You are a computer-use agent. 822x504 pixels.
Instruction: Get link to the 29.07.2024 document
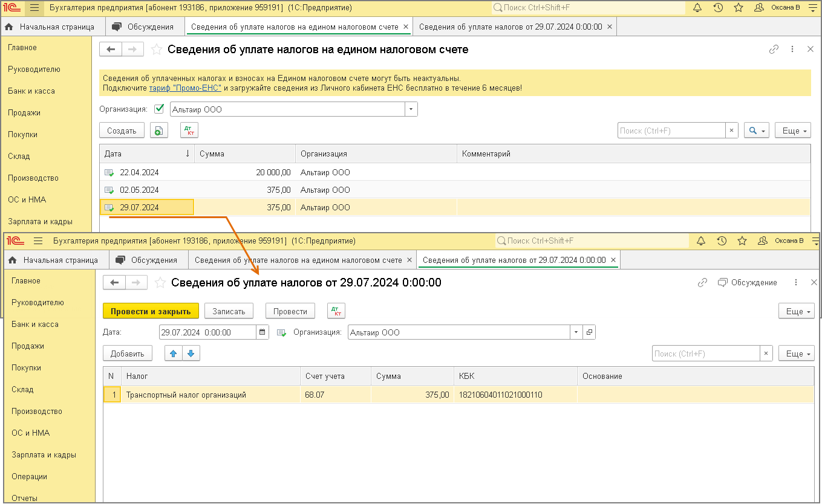point(702,282)
